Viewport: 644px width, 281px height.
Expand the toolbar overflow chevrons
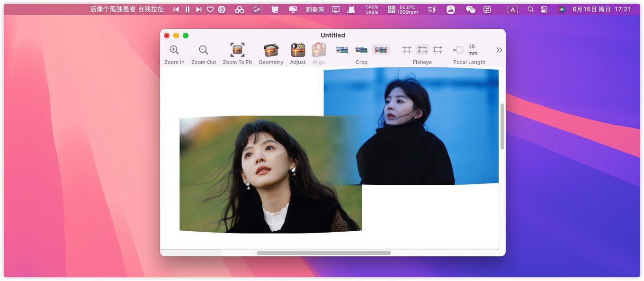pyautogui.click(x=499, y=50)
